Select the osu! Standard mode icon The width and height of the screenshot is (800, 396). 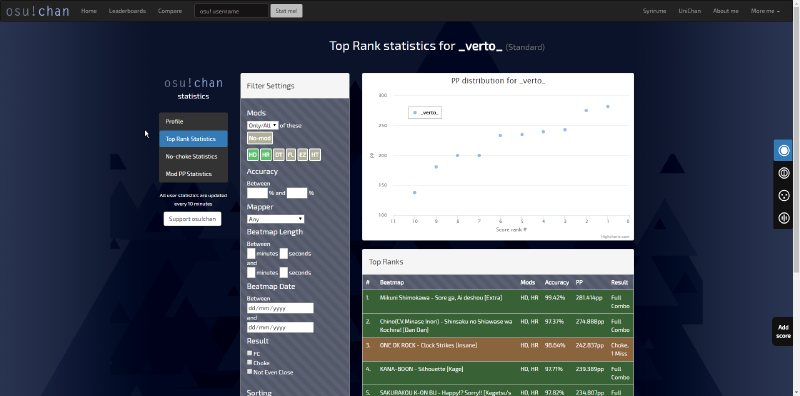click(x=784, y=151)
